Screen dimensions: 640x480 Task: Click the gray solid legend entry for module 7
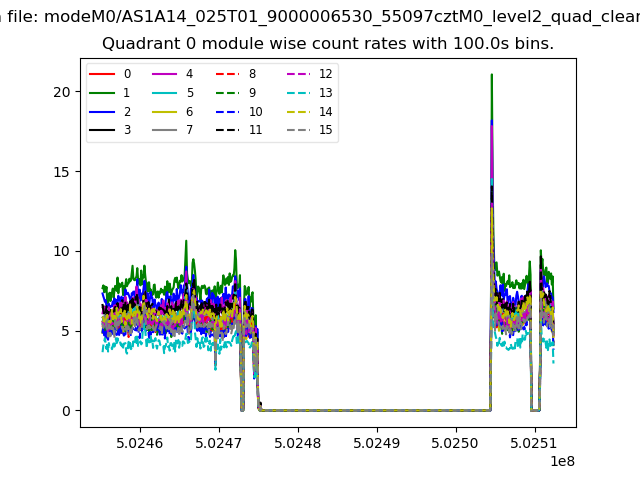click(166, 130)
